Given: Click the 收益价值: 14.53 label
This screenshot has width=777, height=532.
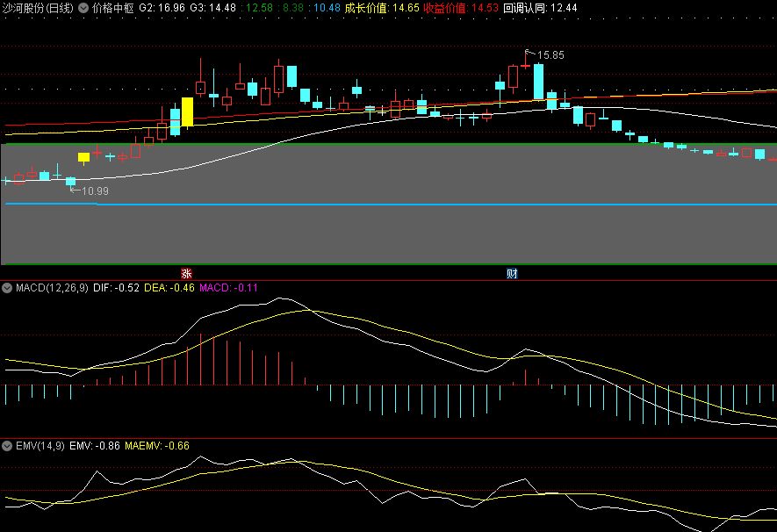Looking at the screenshot, I should (x=461, y=8).
